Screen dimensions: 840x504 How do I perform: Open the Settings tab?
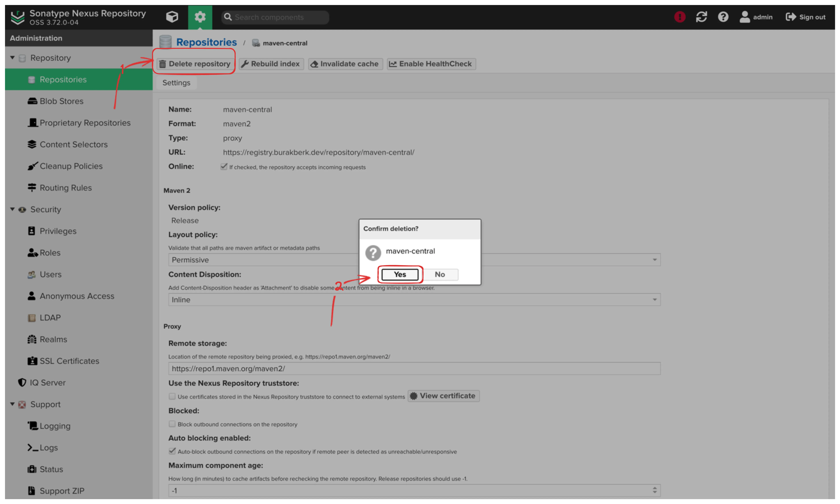[176, 83]
